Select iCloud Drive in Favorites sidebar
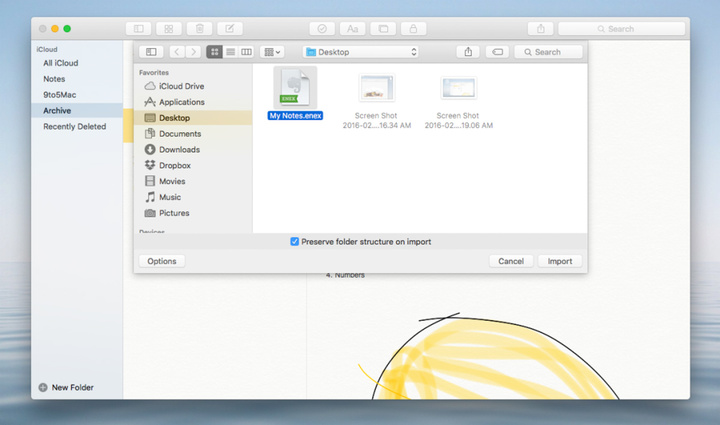Viewport: 720px width, 425px height. (180, 86)
